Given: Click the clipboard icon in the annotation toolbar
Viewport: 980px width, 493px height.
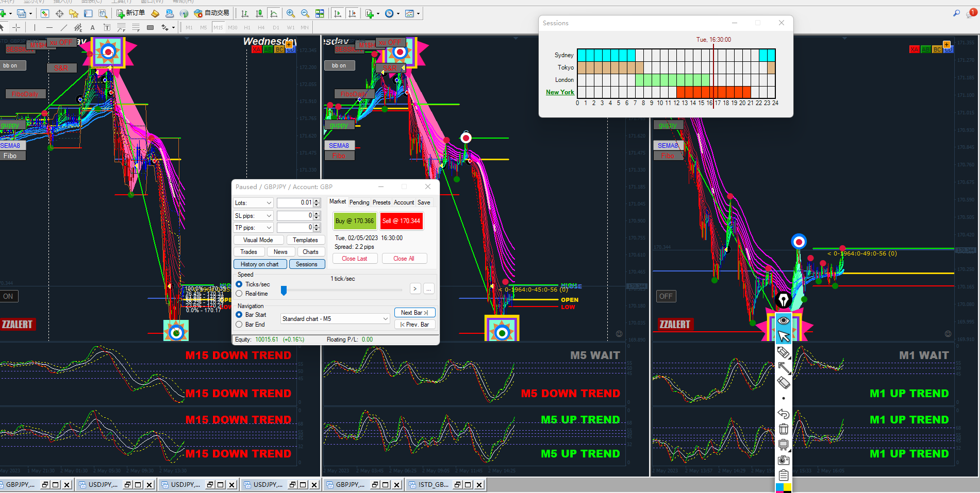Looking at the screenshot, I should coord(784,475).
